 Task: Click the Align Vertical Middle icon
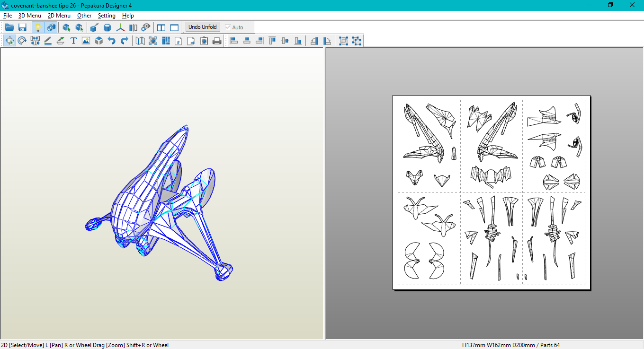[285, 41]
